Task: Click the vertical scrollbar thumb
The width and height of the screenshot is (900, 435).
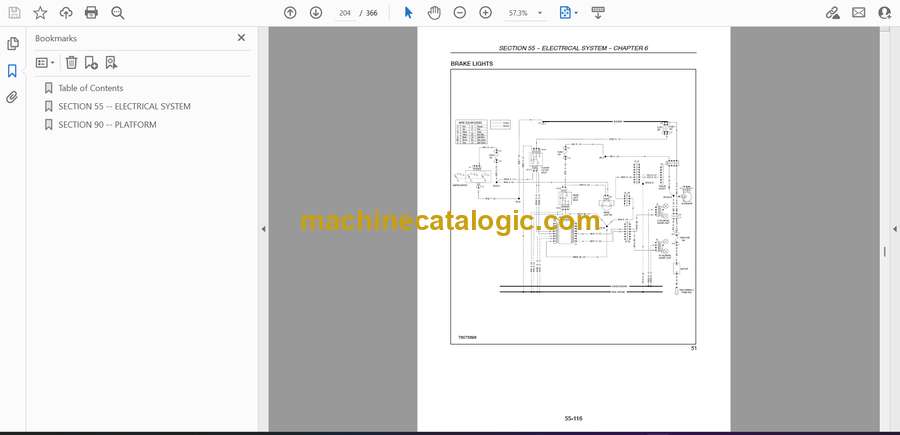Action: click(x=885, y=251)
